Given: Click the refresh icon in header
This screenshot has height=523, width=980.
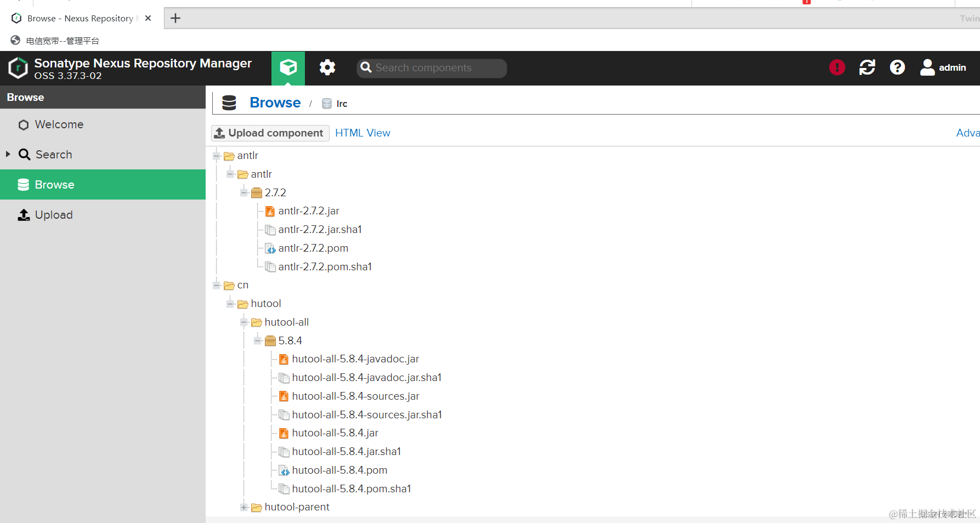Looking at the screenshot, I should pyautogui.click(x=867, y=67).
